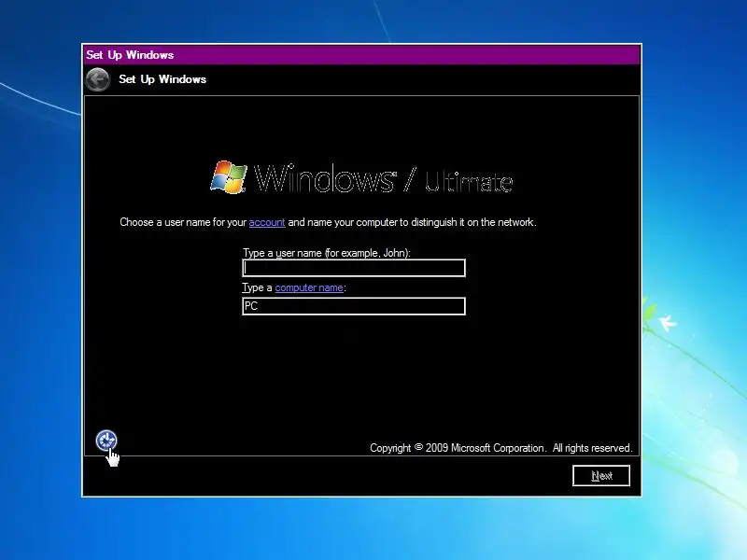Image resolution: width=747 pixels, height=560 pixels.
Task: Focus the user name input field
Action: coord(354,268)
